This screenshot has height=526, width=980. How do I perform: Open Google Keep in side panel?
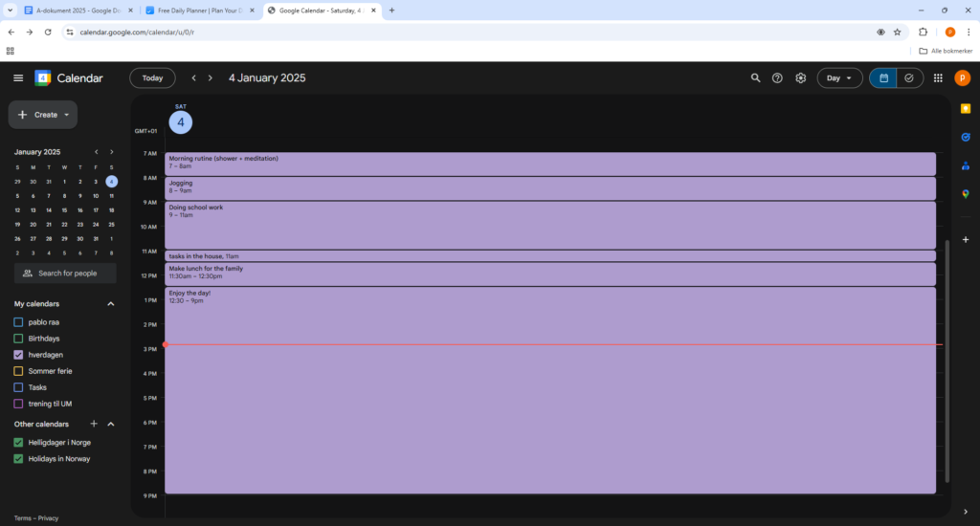pos(966,109)
